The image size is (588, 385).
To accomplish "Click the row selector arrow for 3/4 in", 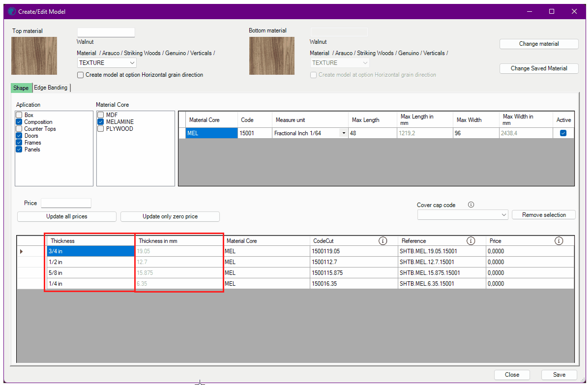I will click(x=21, y=251).
